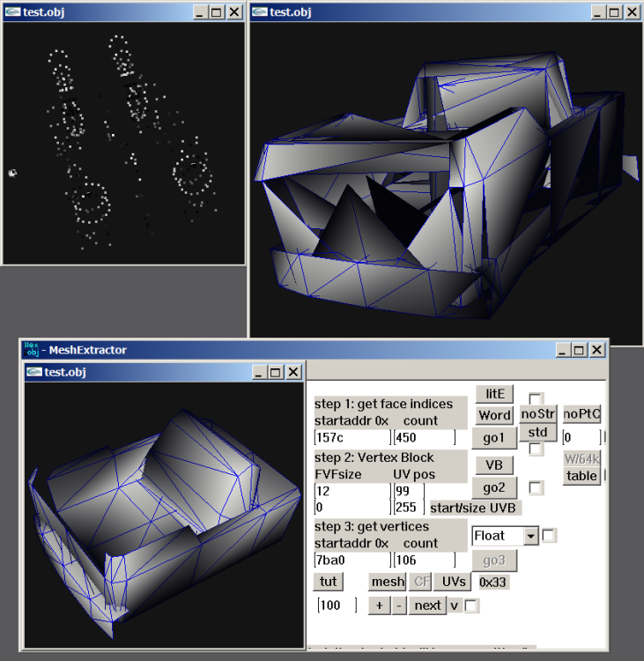Click the minus button beside next
644x661 pixels.
(399, 605)
